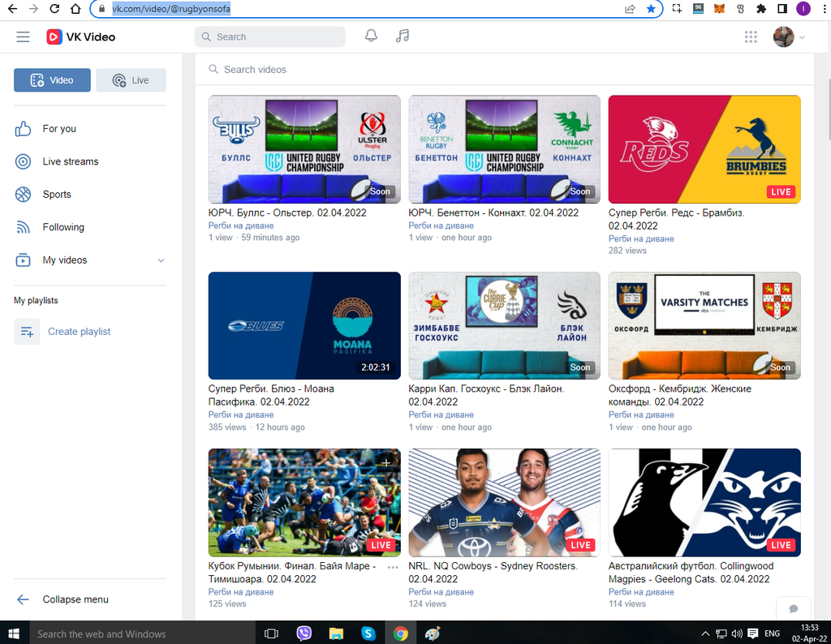831x644 pixels.
Task: Click the taskbar Search the web and Windows box
Action: pos(143,633)
